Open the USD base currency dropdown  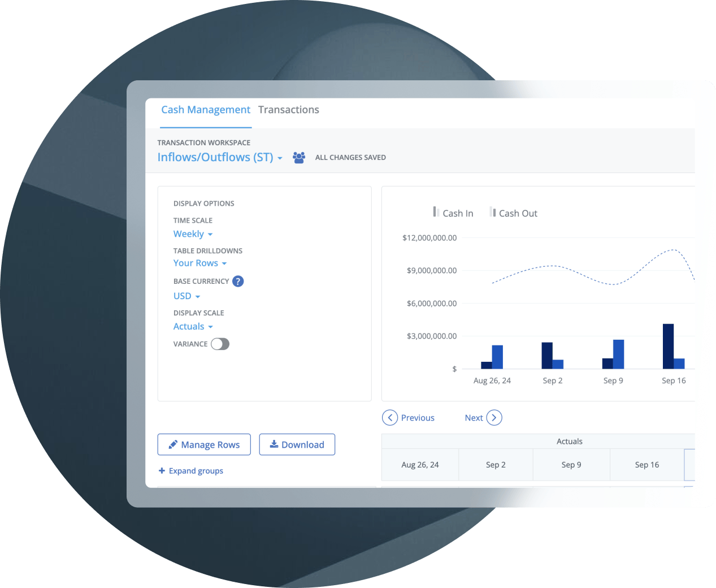[x=186, y=296]
